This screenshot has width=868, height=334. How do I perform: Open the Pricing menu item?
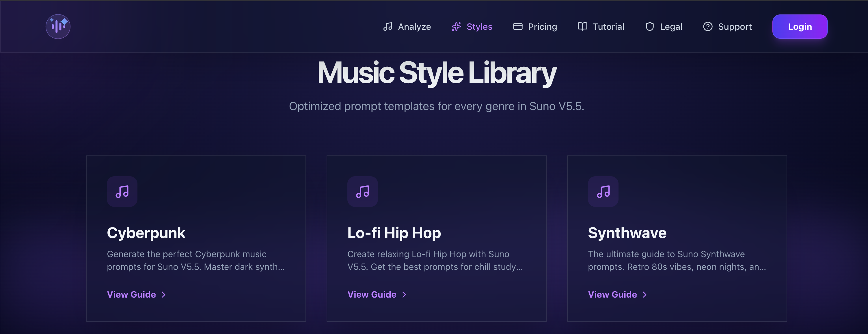click(x=542, y=26)
